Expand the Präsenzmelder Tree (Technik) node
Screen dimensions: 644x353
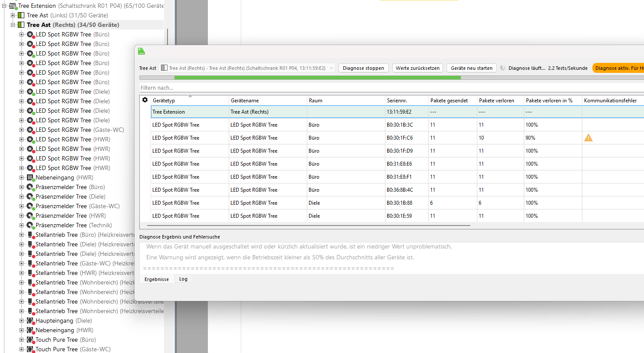click(21, 225)
